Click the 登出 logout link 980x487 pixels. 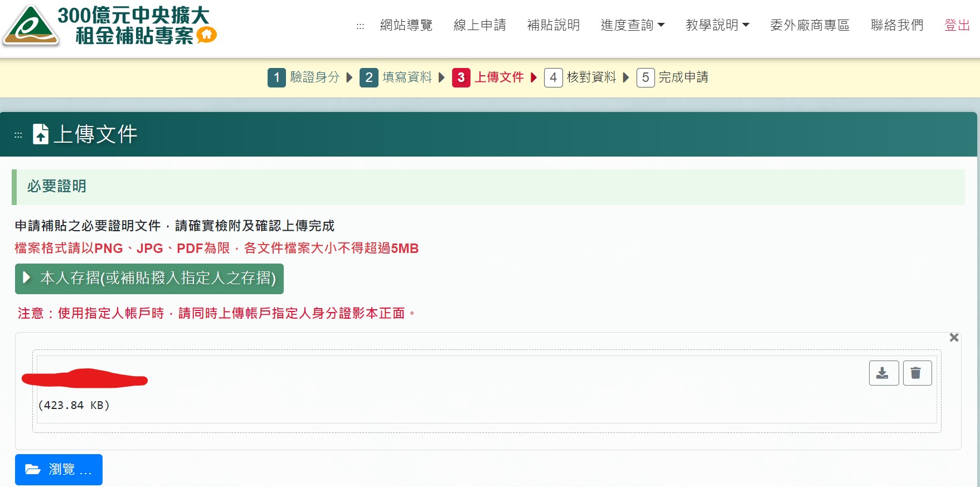tap(957, 25)
